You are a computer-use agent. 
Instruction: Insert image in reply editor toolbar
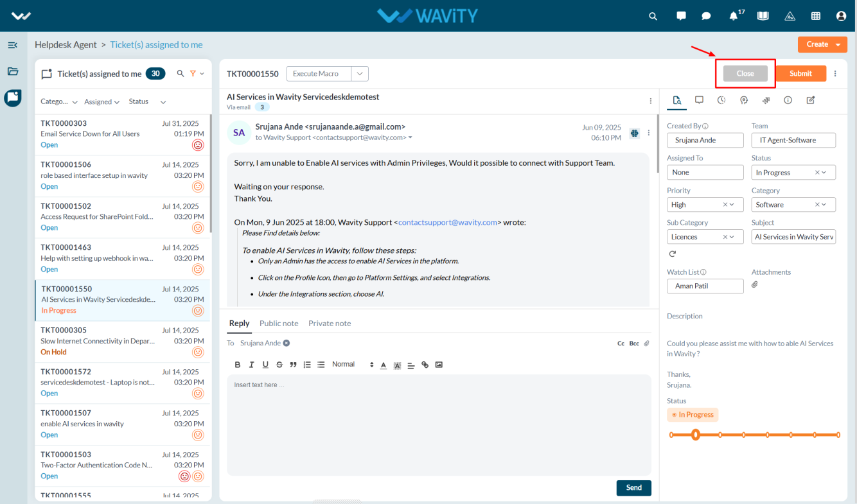click(439, 365)
